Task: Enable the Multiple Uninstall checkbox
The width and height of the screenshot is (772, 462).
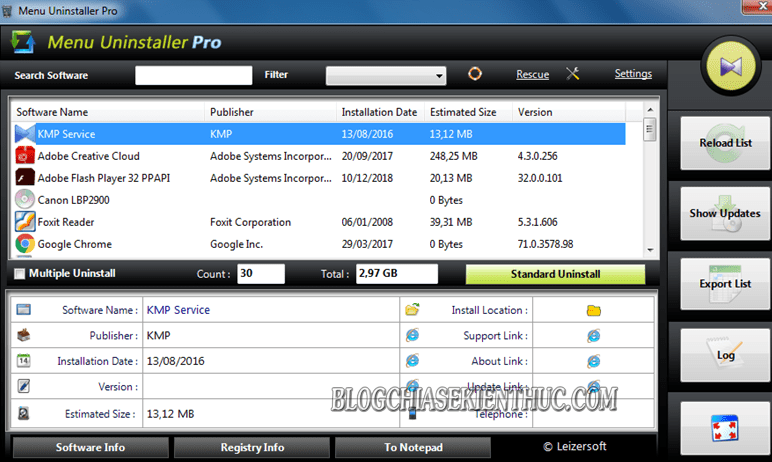Action: (x=19, y=274)
